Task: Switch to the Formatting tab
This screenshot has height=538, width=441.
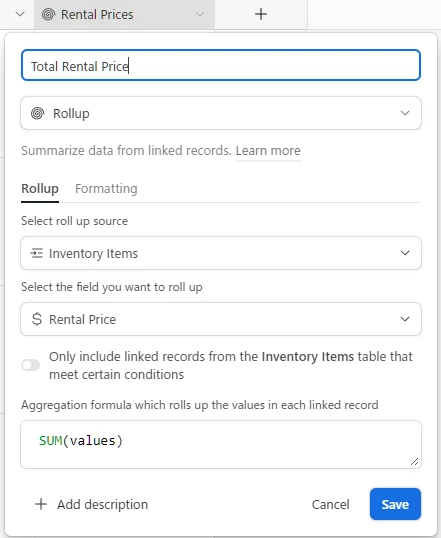Action: (x=106, y=189)
